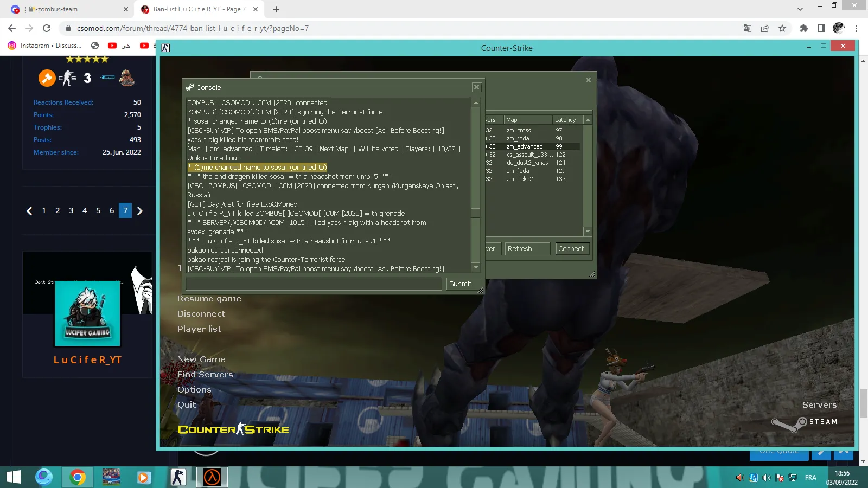Bookmark this page with the star icon

coord(782,28)
